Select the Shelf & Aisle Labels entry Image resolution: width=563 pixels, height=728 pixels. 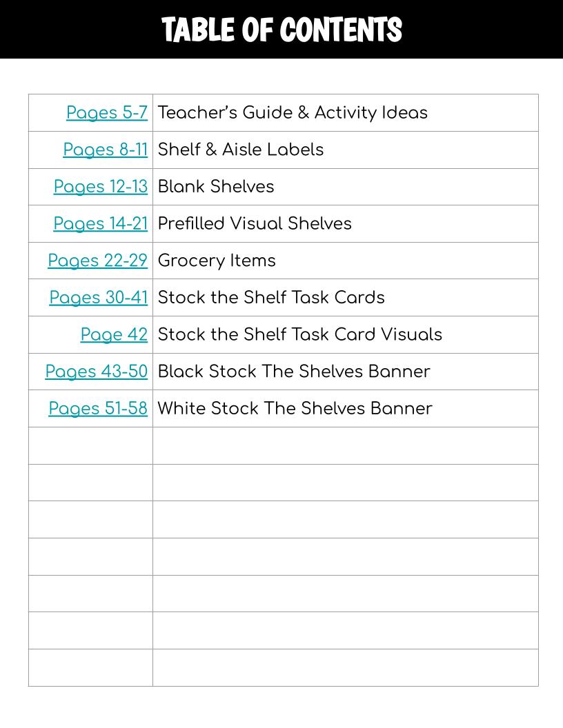coord(241,150)
